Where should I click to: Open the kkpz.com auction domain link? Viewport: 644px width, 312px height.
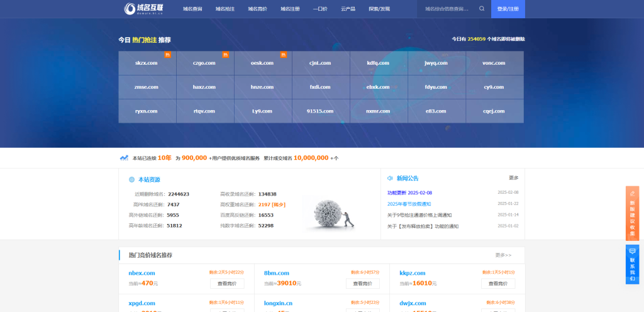[x=413, y=273]
